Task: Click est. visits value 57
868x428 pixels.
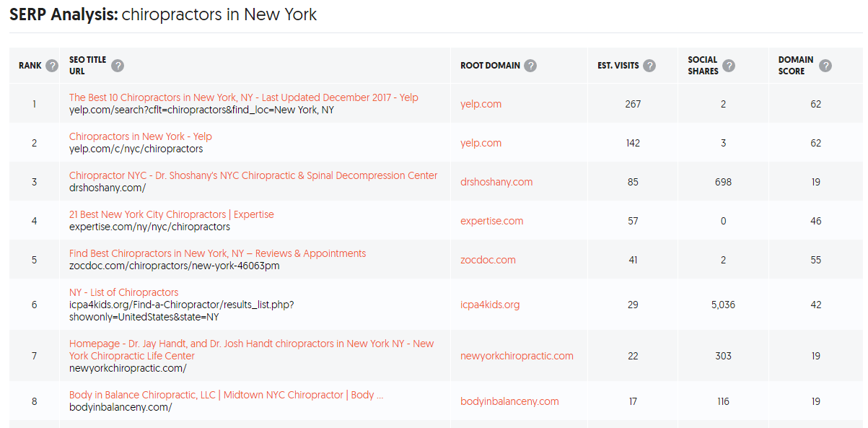Action: (633, 221)
